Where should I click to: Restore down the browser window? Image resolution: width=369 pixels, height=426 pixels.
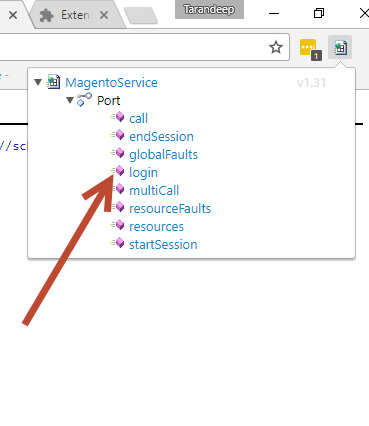pyautogui.click(x=319, y=13)
